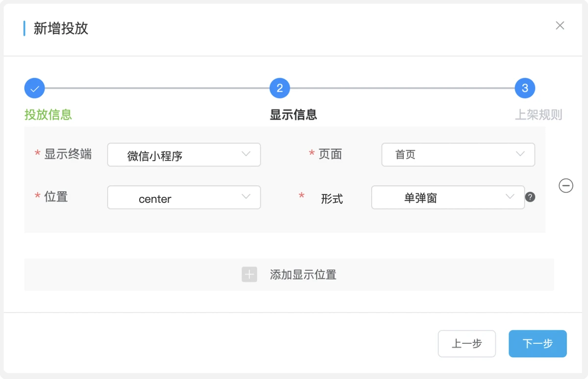Image resolution: width=588 pixels, height=379 pixels.
Task: Click the step 2 circle indicator
Action: [280, 89]
